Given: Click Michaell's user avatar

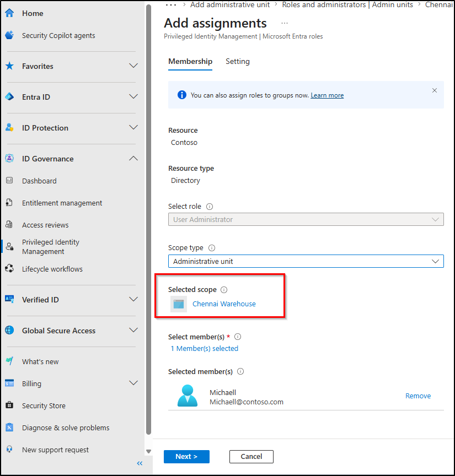Looking at the screenshot, I should coord(188,396).
